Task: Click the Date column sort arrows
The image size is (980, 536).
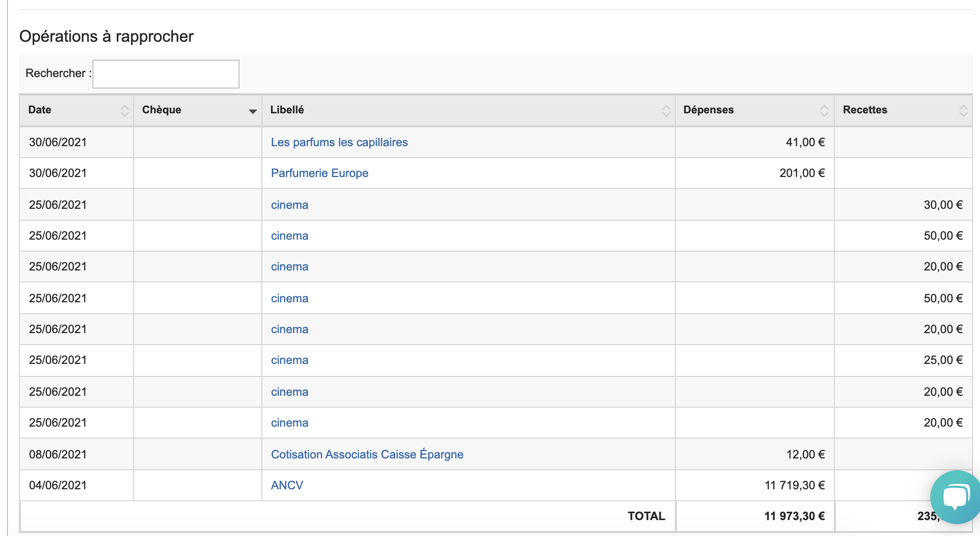Action: pyautogui.click(x=124, y=110)
